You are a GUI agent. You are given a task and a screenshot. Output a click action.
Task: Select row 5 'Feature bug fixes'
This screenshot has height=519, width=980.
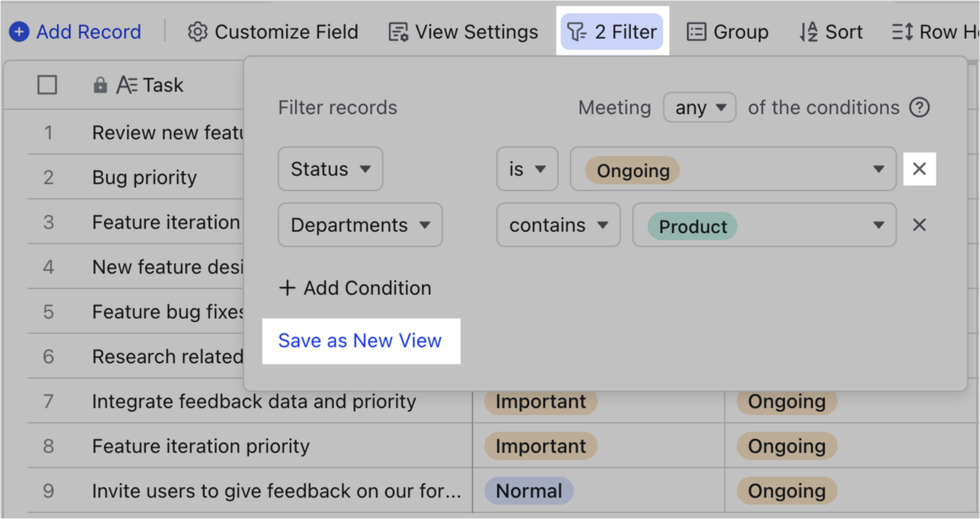(167, 311)
